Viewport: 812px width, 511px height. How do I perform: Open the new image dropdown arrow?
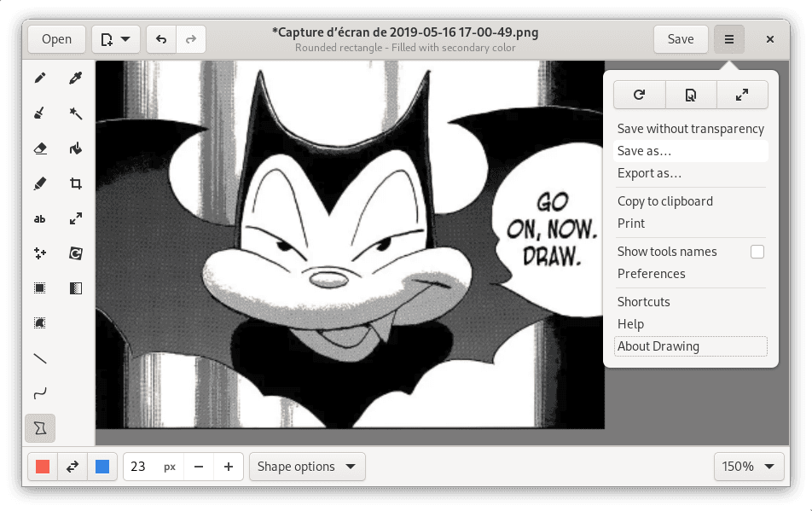125,39
